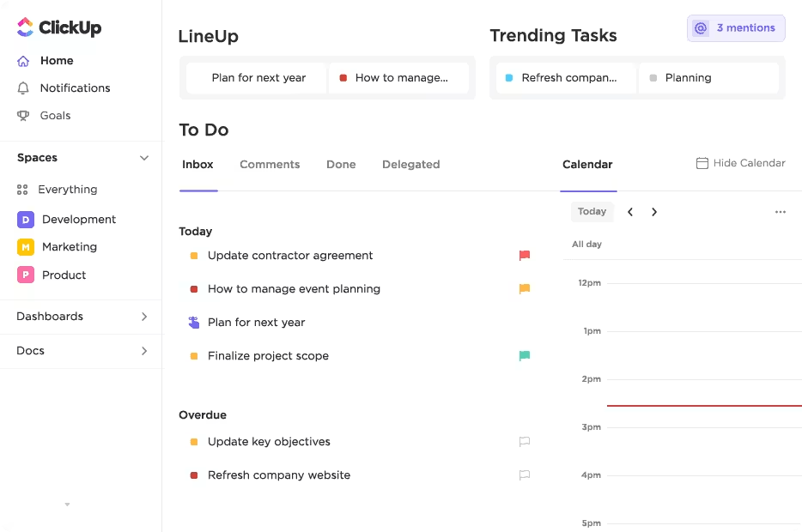Switch to the Inbox tab
Screen dimensions: 802x532
tap(197, 165)
